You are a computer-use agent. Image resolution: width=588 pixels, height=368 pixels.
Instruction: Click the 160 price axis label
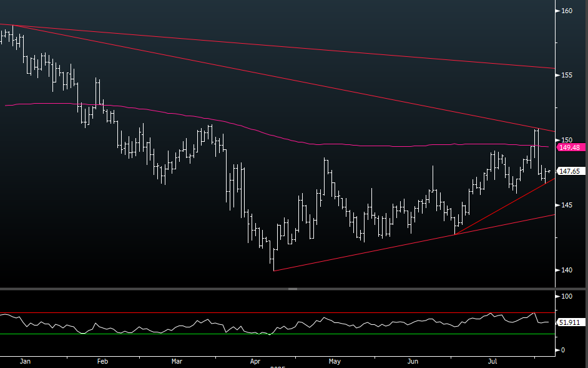point(567,11)
